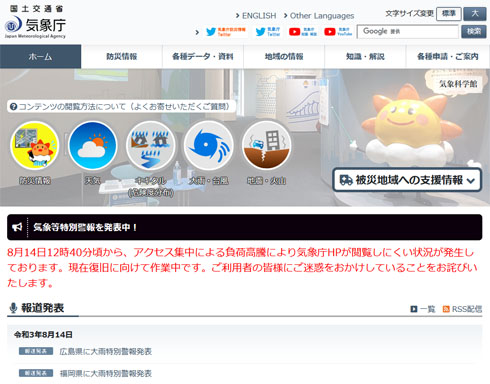Click the microphone icon beside 報道発表
Image resolution: width=490 pixels, height=384 pixels.
click(x=13, y=308)
